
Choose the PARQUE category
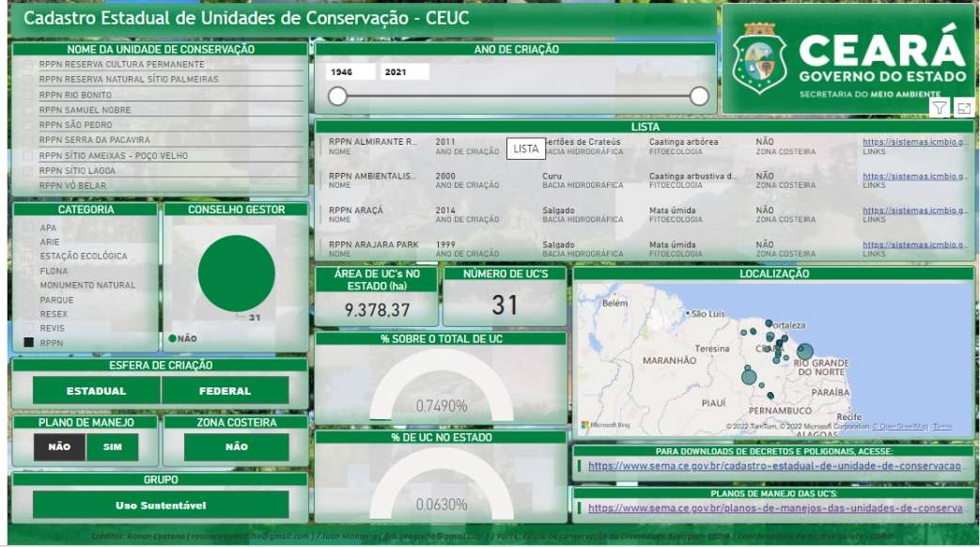click(57, 300)
